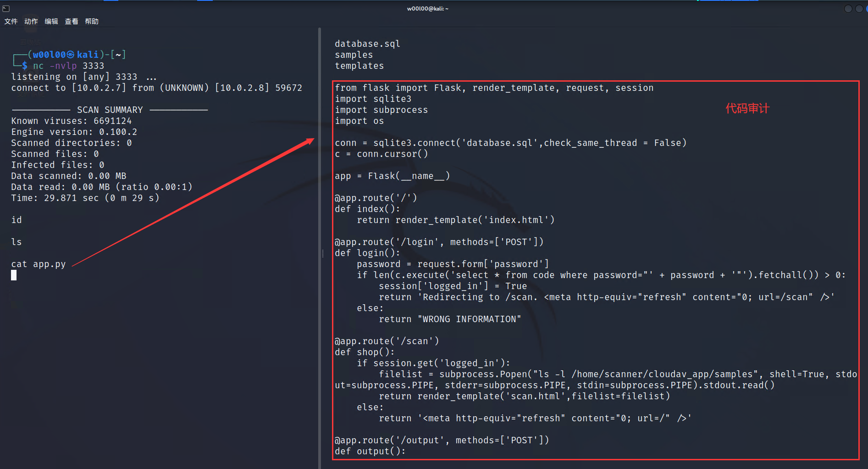The image size is (868, 469).
Task: Click the render_template('scan.html') line
Action: tap(524, 396)
